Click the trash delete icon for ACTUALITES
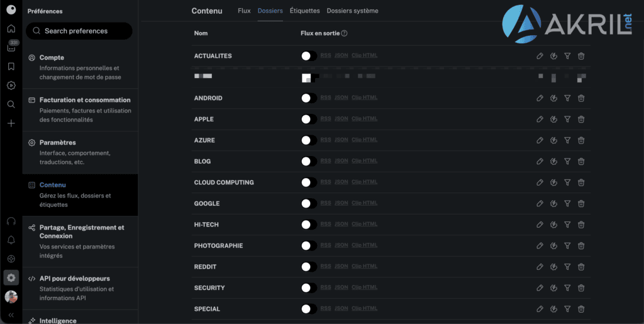Image resolution: width=644 pixels, height=324 pixels. pyautogui.click(x=581, y=56)
